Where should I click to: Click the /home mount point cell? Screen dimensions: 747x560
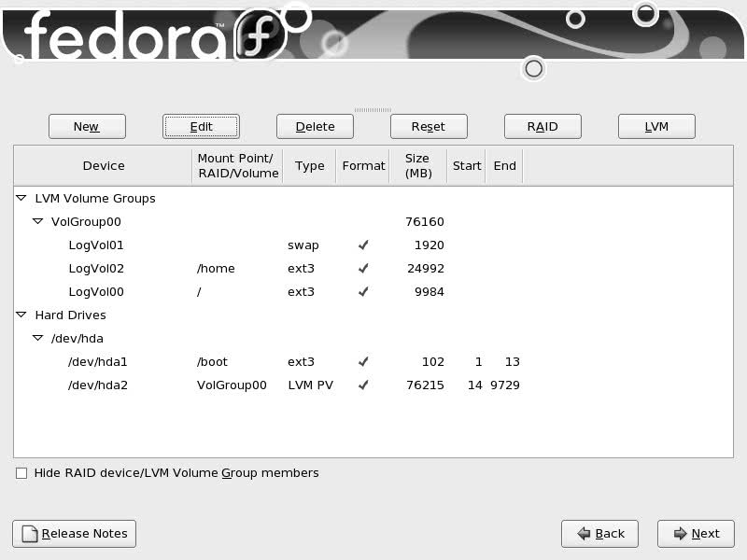[x=216, y=269]
